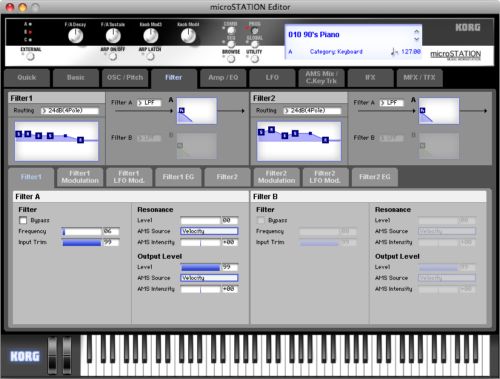This screenshot has width=500, height=379.
Task: Open the Filter1 Routing 24dB(4Pole) dropdown
Action: point(70,111)
